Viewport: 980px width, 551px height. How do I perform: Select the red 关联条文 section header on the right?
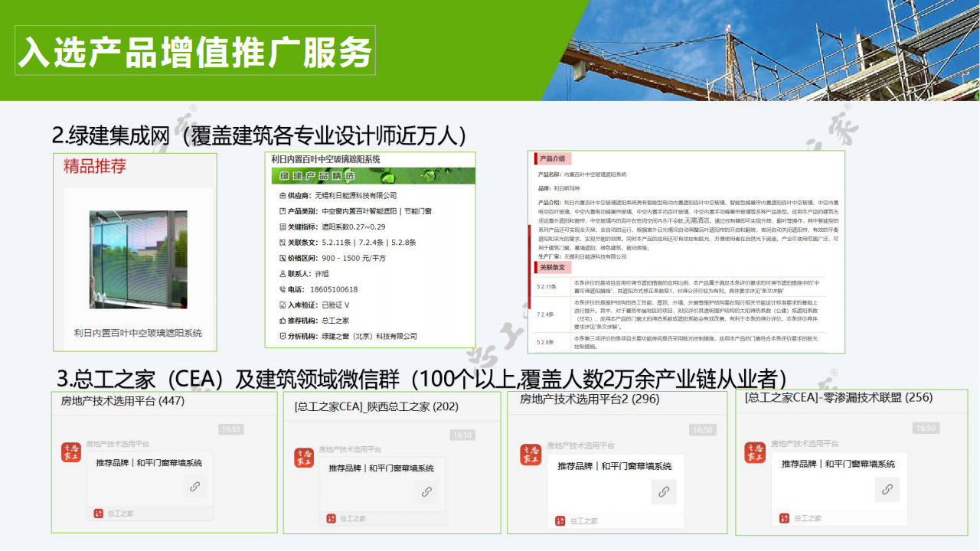click(x=551, y=268)
